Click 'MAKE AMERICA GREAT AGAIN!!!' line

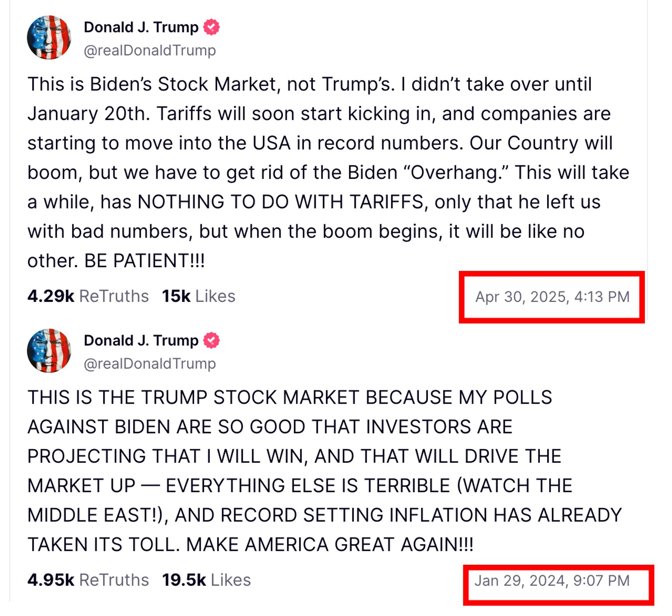pos(330,545)
